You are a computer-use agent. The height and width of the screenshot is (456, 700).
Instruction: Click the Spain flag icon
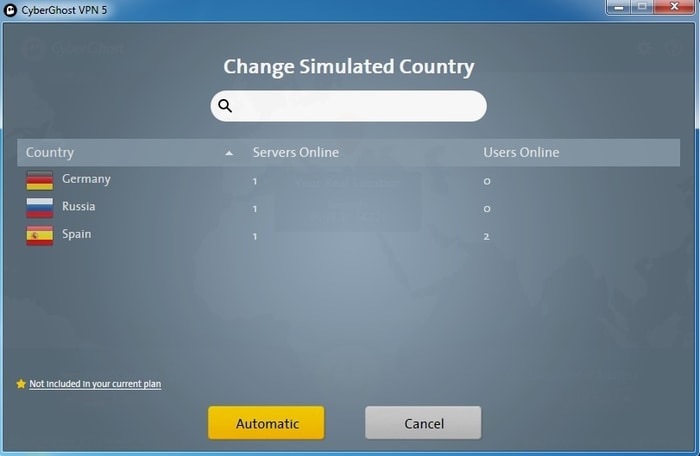(x=39, y=236)
